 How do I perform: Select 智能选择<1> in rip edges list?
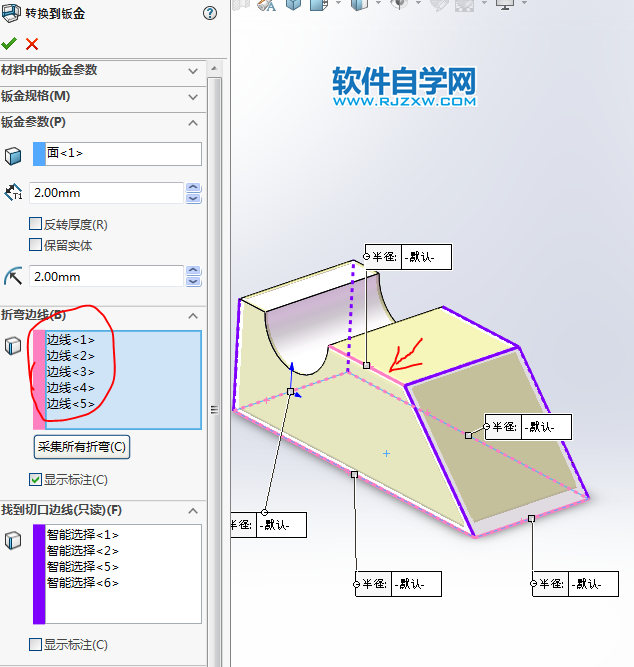(x=83, y=535)
